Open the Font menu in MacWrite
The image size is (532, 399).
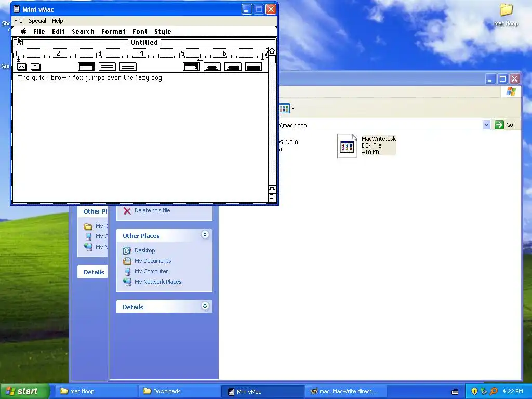point(140,32)
